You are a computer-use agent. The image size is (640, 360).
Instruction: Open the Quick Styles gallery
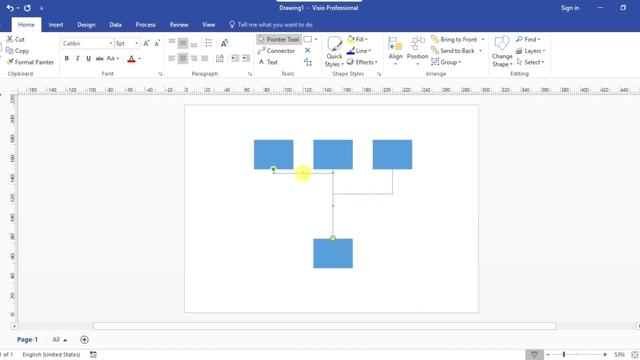coord(334,52)
